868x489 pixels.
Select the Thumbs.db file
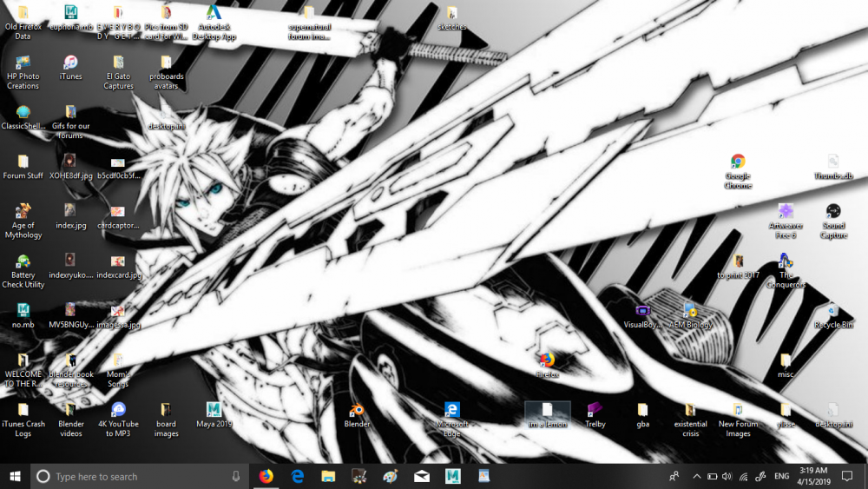point(833,167)
